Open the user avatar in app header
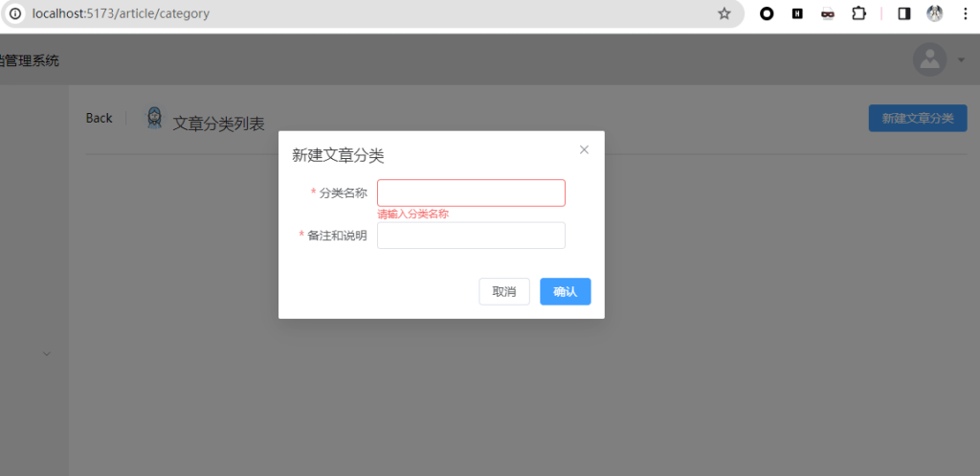Image resolution: width=980 pixels, height=476 pixels. (929, 59)
